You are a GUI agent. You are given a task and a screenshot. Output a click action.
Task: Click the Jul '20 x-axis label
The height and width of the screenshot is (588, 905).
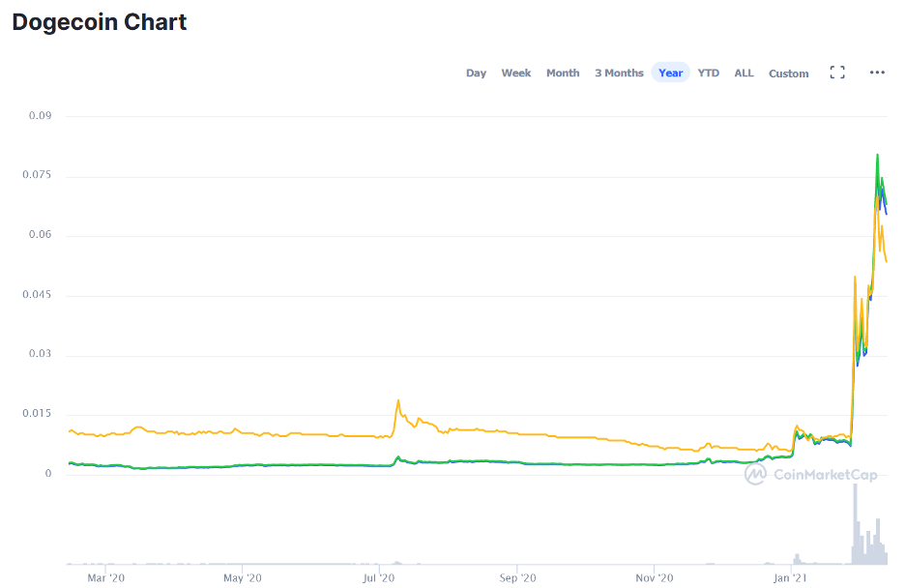pyautogui.click(x=379, y=577)
